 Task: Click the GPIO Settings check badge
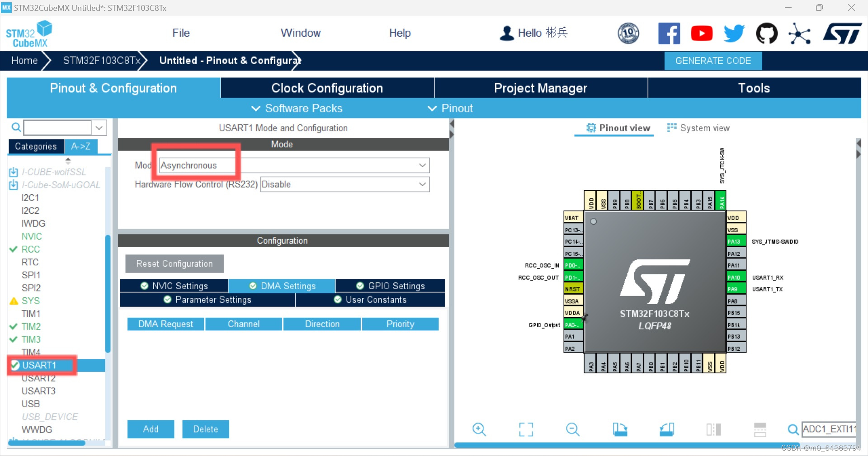click(359, 286)
